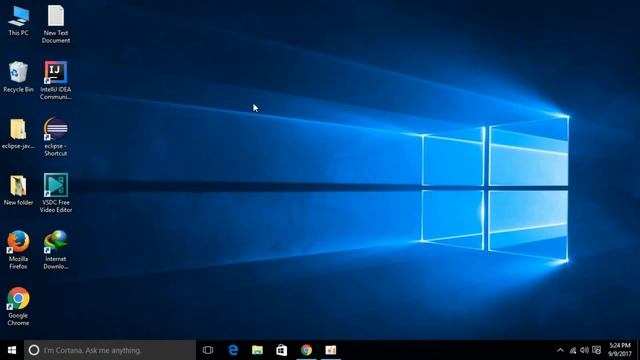Switch to the last running taskbar app

click(x=331, y=350)
